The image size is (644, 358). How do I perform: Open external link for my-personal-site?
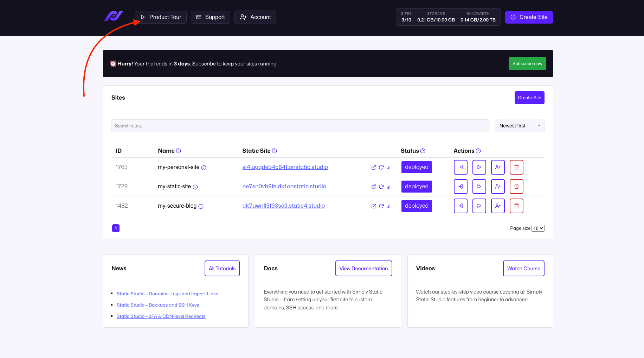pos(374,168)
